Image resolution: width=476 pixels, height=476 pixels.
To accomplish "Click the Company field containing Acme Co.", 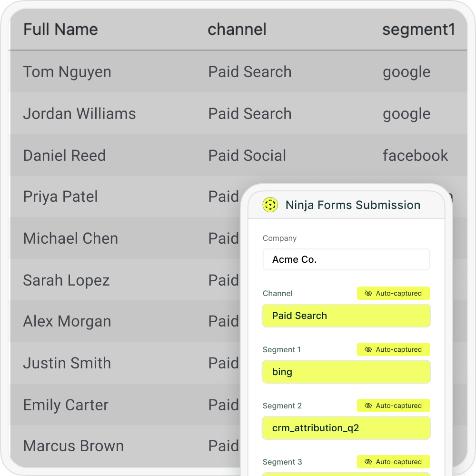I will (x=346, y=259).
